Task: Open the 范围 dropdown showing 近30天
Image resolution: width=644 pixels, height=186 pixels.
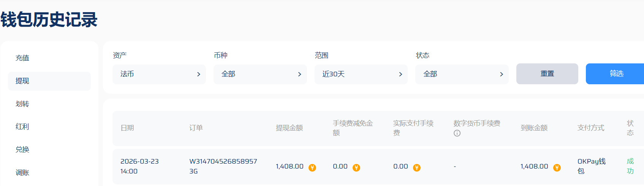Action: pos(361,74)
